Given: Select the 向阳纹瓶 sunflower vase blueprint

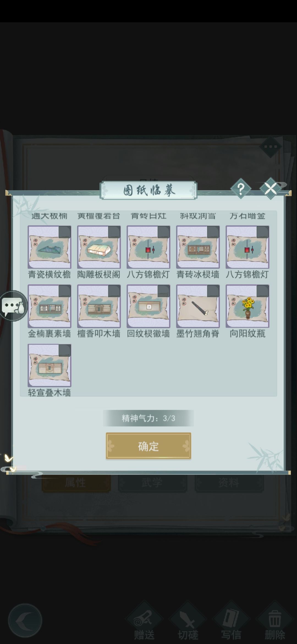Looking at the screenshot, I should point(248,306).
